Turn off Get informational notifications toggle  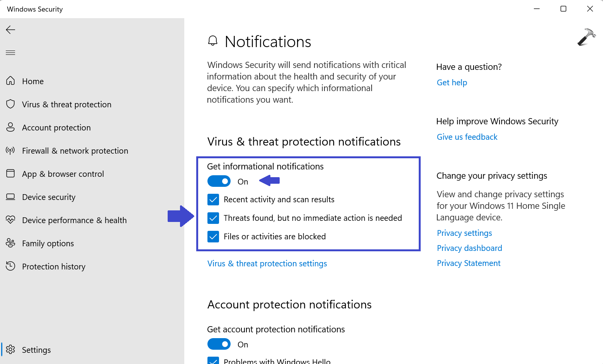tap(219, 181)
